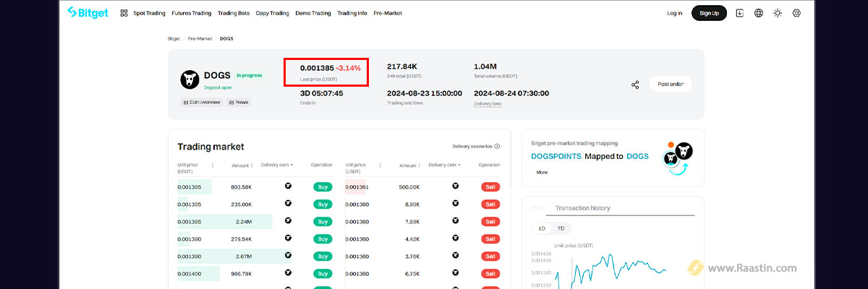
Task: Toggle the light/dark theme sun icon
Action: click(x=778, y=13)
